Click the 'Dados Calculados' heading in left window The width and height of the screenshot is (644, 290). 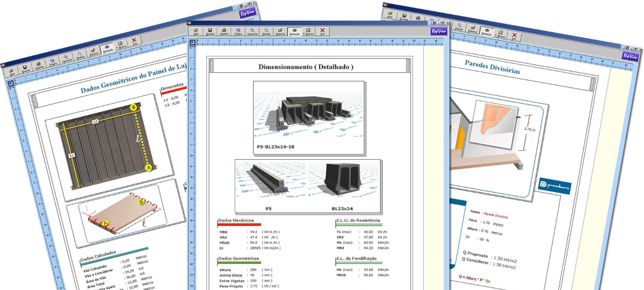tap(98, 256)
